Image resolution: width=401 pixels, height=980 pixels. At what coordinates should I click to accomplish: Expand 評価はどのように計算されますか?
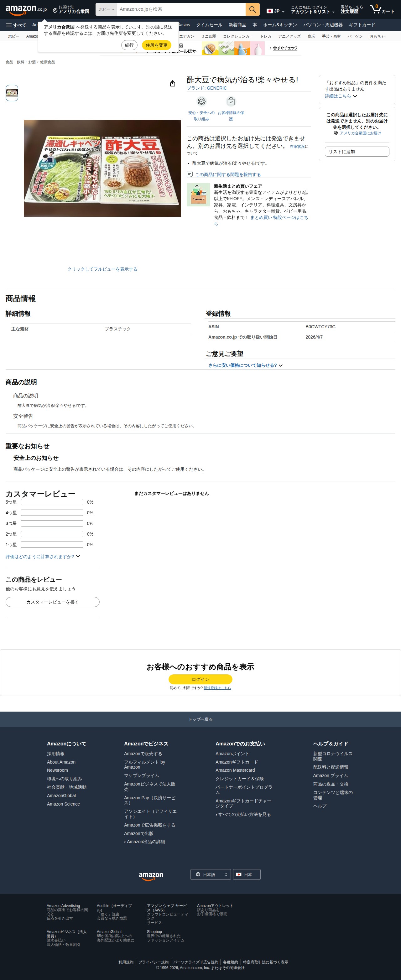pos(43,557)
